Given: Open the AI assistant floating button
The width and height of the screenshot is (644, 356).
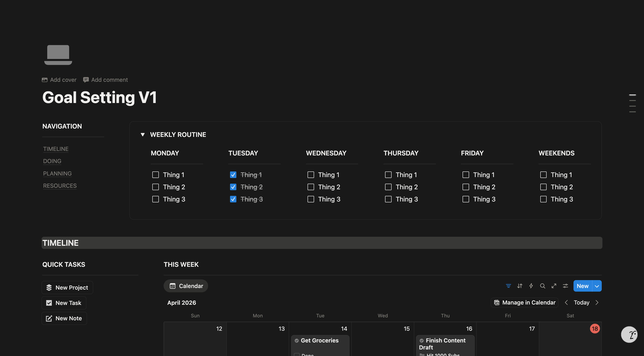Looking at the screenshot, I should tap(629, 334).
